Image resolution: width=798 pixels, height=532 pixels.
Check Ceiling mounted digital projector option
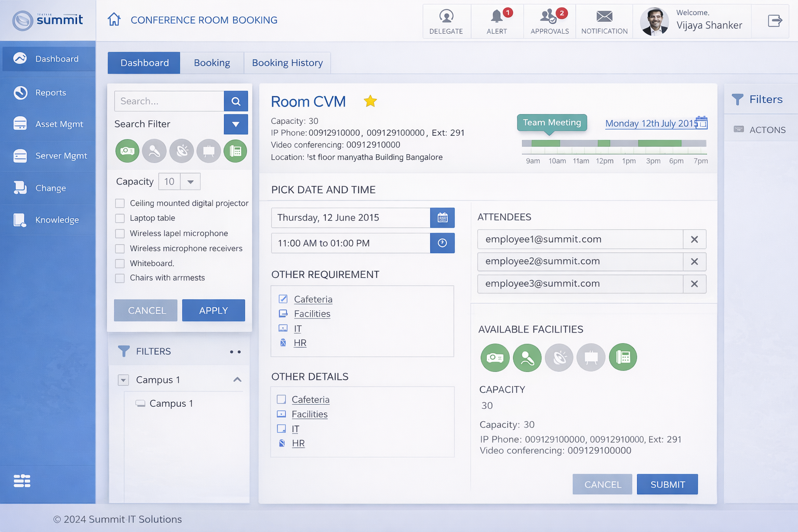point(120,203)
